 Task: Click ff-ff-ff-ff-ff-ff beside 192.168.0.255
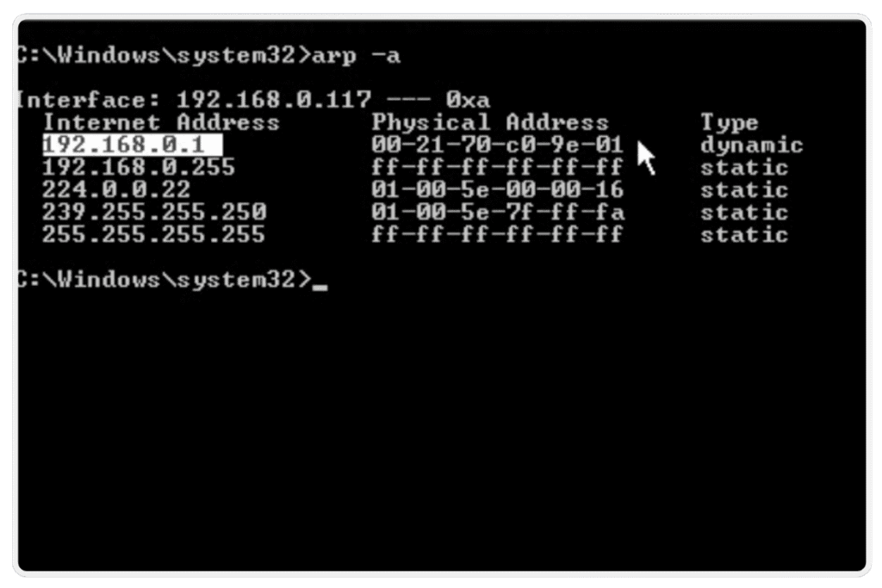click(x=497, y=168)
